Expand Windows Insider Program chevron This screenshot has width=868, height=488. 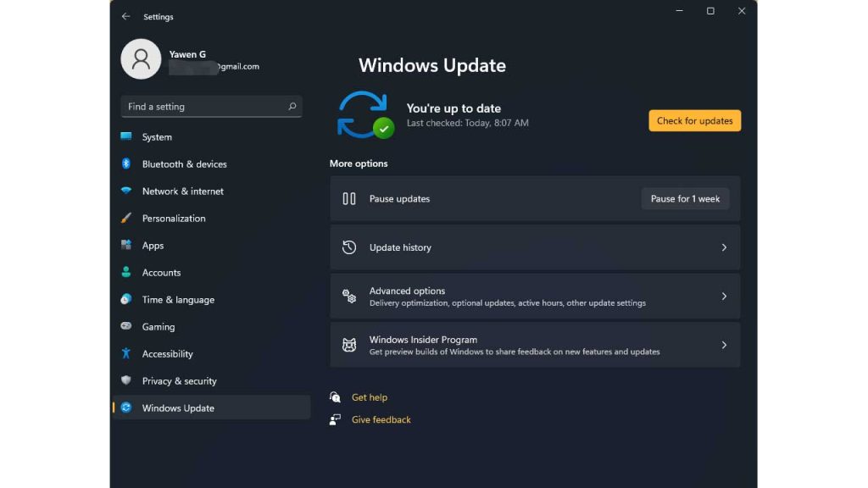724,345
